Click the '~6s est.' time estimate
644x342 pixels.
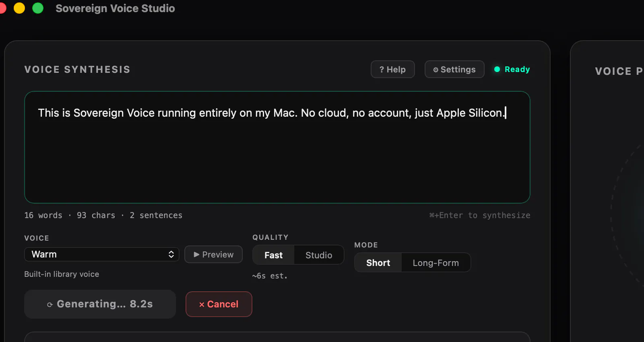pyautogui.click(x=270, y=276)
